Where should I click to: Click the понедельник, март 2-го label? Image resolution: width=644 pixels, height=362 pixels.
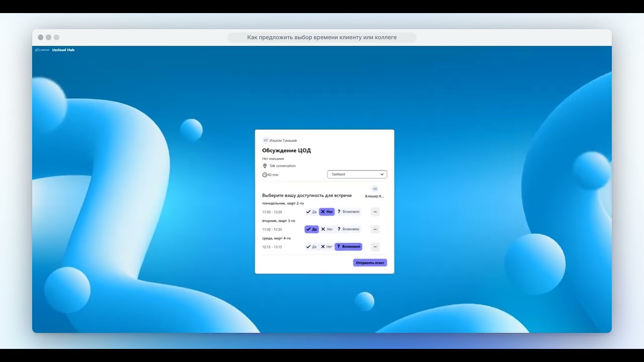coord(283,203)
